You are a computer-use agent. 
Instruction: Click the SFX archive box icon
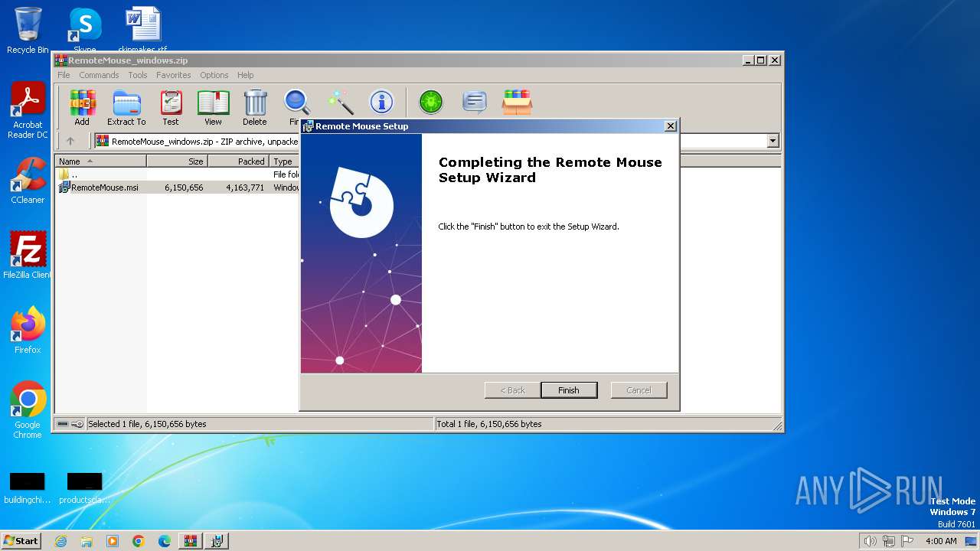click(x=517, y=102)
